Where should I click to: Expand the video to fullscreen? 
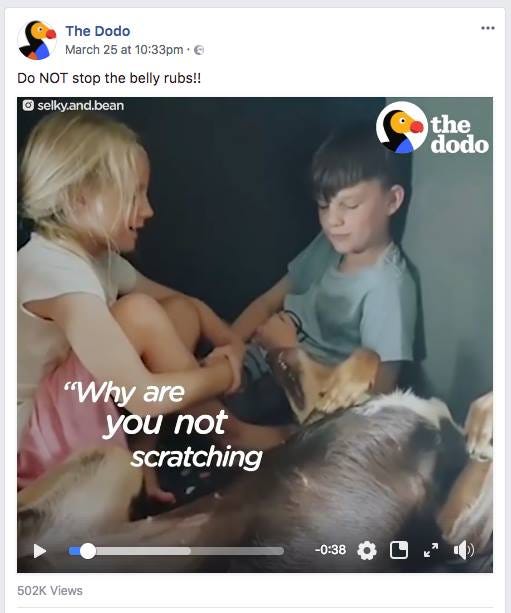point(431,550)
